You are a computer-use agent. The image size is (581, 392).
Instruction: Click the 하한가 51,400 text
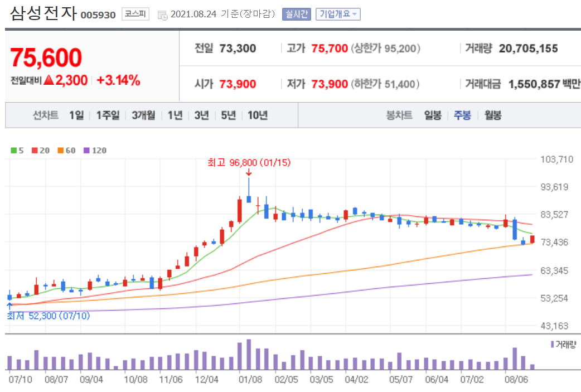385,84
